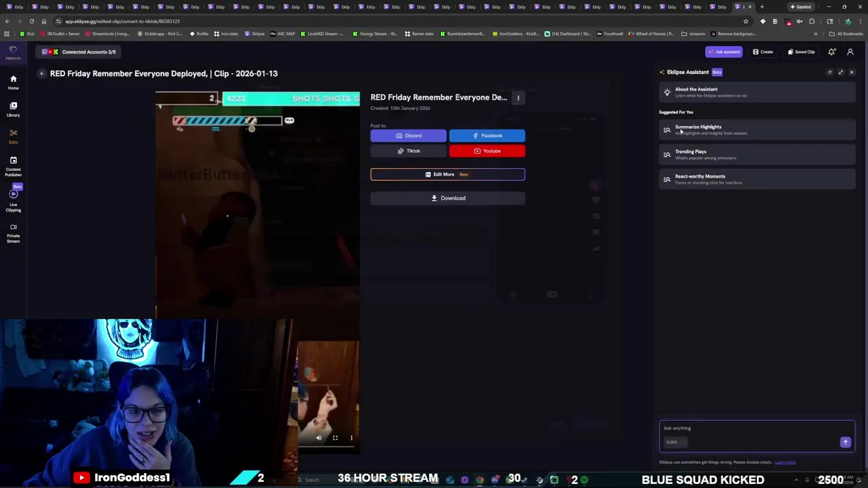Open the Wheel of Names bookmark
Image resolution: width=868 pixels, height=488 pixels.
click(652, 33)
